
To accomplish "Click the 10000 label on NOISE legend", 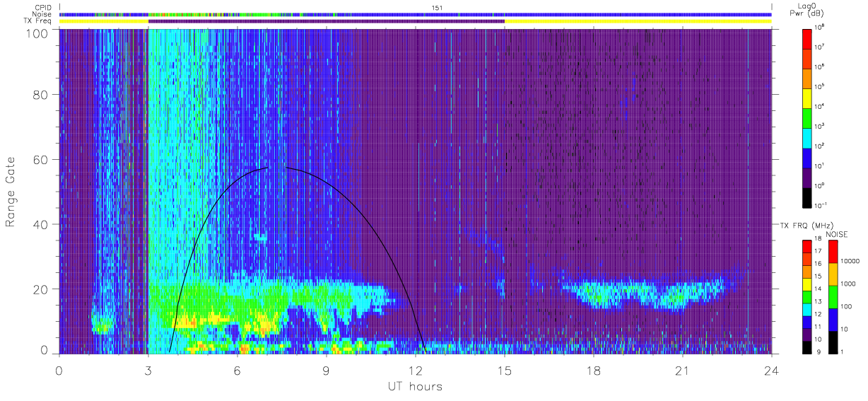I will click(x=850, y=262).
